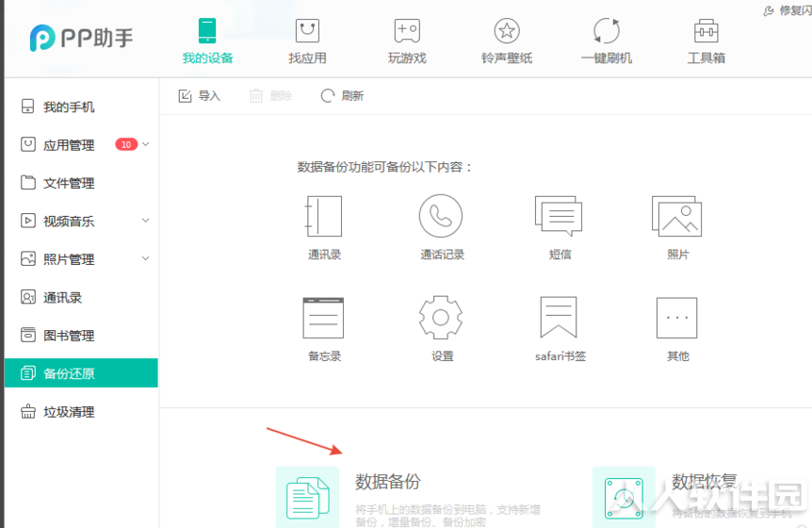The image size is (812, 528).
Task: Open 通讯录 in the sidebar
Action: [81, 297]
